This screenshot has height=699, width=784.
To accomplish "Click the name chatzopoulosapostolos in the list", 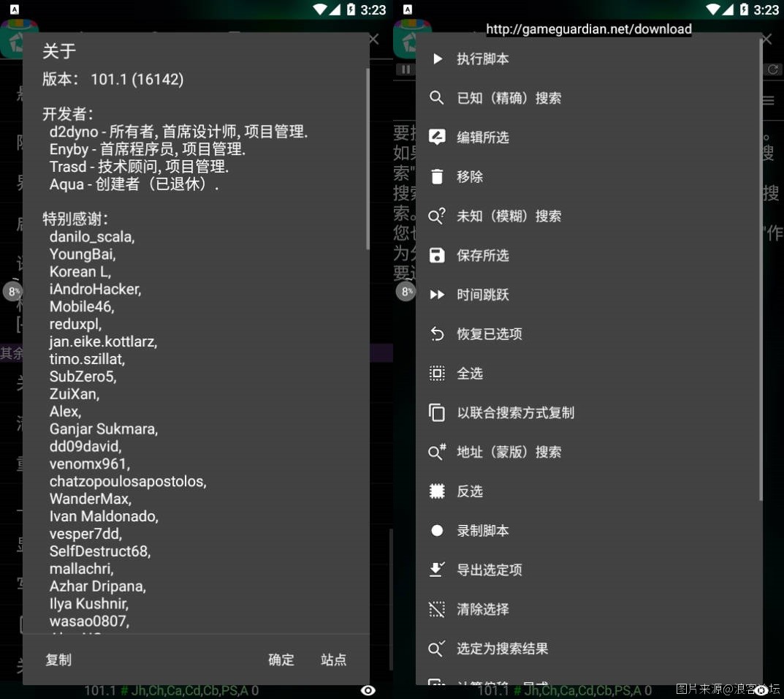I will pos(127,481).
